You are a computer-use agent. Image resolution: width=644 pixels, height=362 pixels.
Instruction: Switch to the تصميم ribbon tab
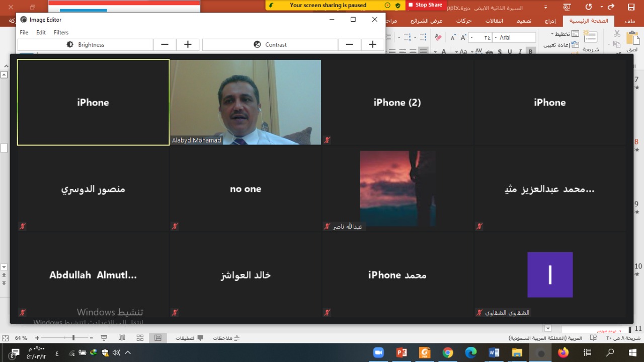[524, 21]
